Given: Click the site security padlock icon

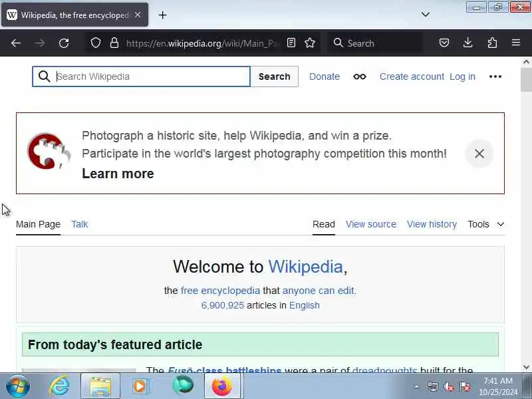Looking at the screenshot, I should click(x=114, y=43).
